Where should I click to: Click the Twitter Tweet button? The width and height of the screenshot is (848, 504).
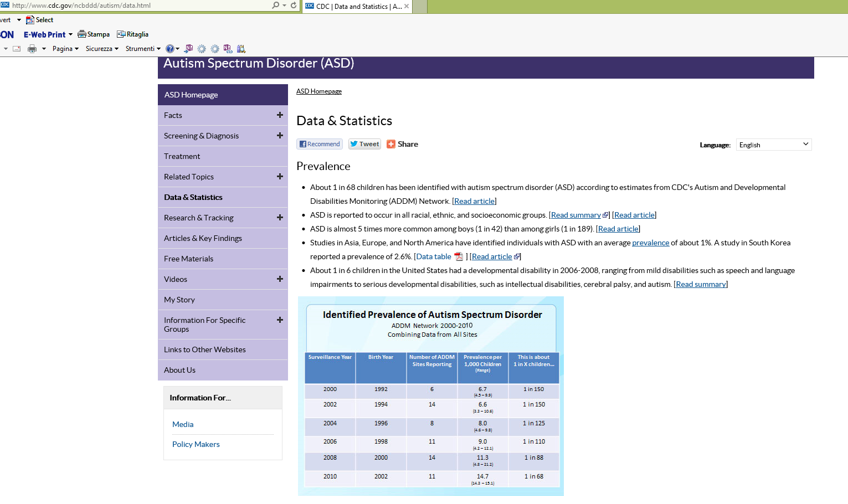[x=364, y=144]
